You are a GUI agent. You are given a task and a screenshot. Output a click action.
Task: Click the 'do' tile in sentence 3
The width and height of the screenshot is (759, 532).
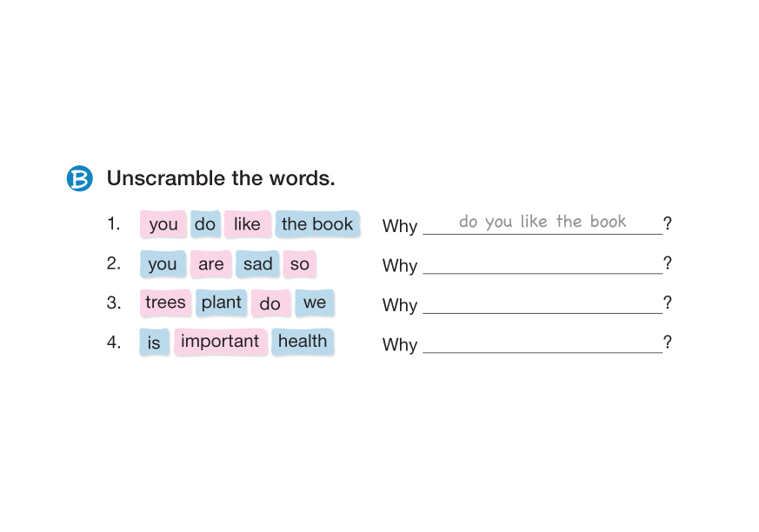(270, 304)
